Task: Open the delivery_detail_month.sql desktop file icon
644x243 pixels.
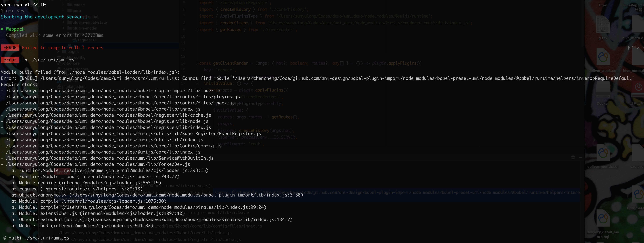Action: pos(603,218)
